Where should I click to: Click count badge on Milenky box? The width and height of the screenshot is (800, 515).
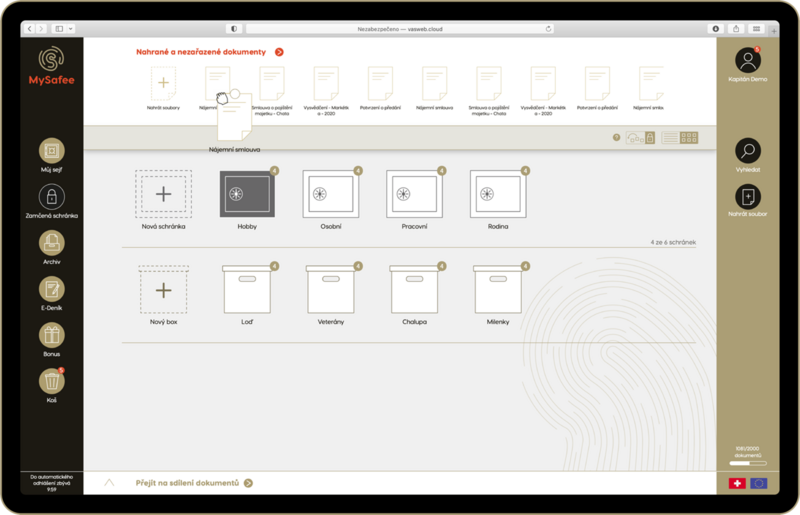[x=526, y=266]
